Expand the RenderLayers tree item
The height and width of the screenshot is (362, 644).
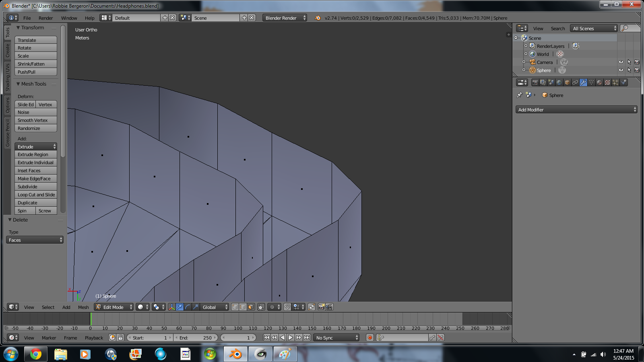[526, 46]
